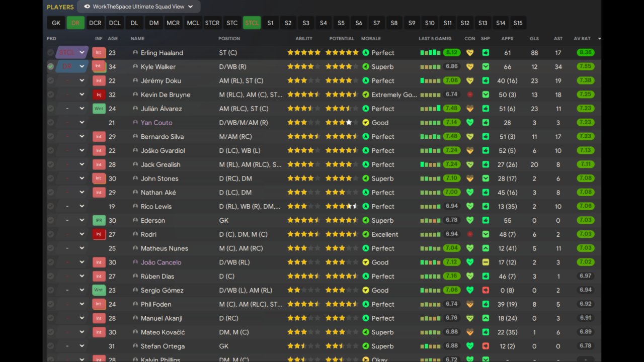
Task: Click the sharpness icon for Manuel Akanji
Action: (486, 318)
